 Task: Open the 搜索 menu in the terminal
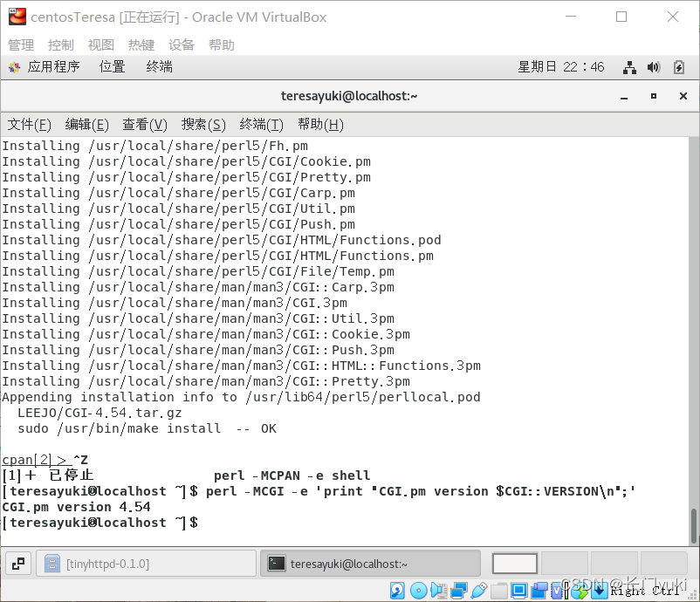pyautogui.click(x=202, y=124)
